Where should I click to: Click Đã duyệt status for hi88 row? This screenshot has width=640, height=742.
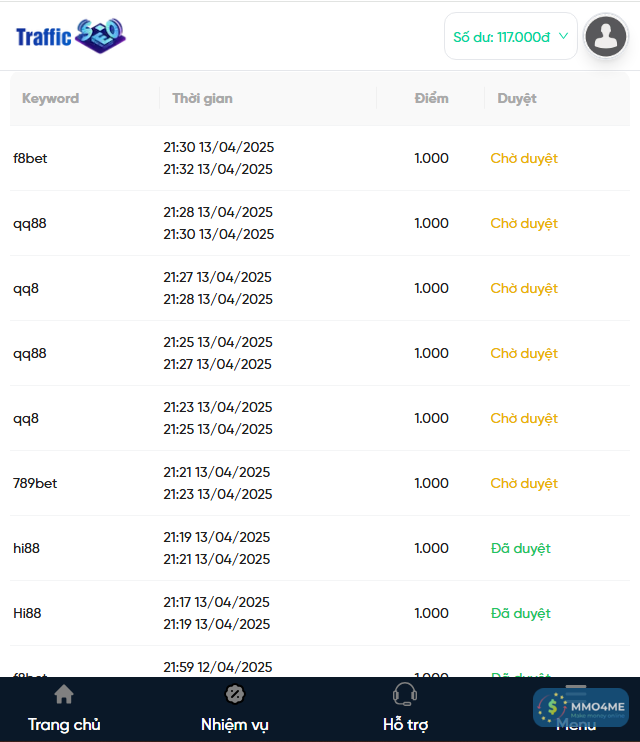[x=521, y=548]
